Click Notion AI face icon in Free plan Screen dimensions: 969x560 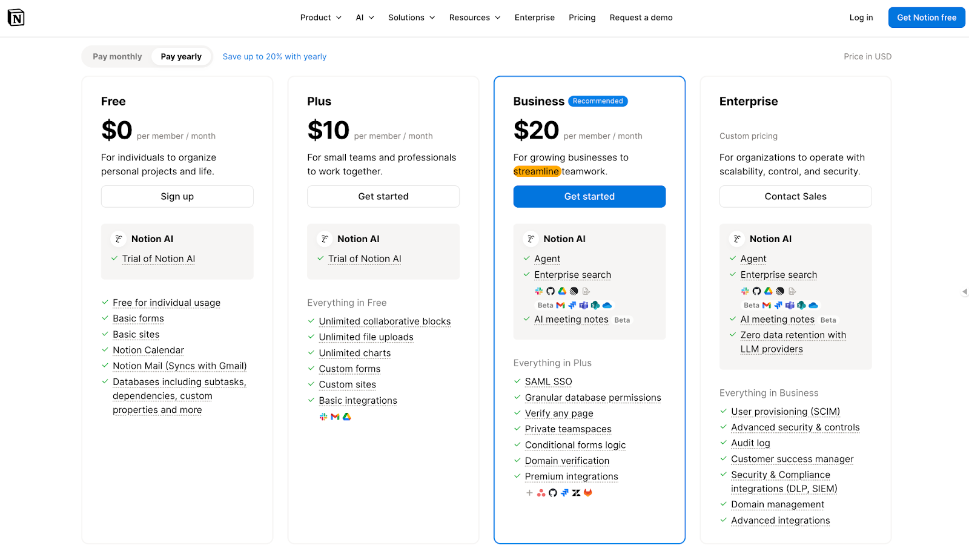[x=119, y=239]
